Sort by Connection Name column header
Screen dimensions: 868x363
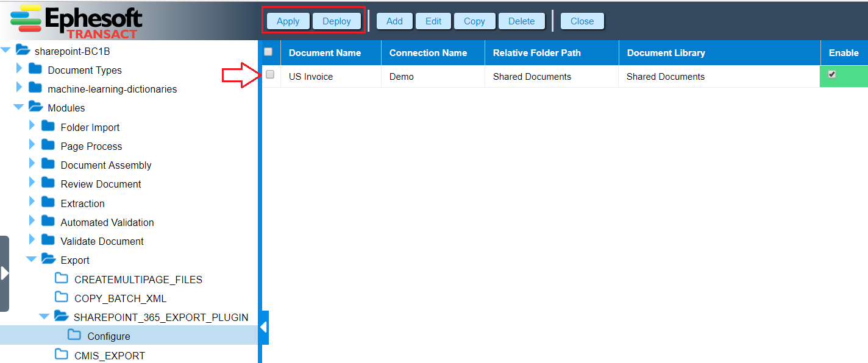(433, 53)
